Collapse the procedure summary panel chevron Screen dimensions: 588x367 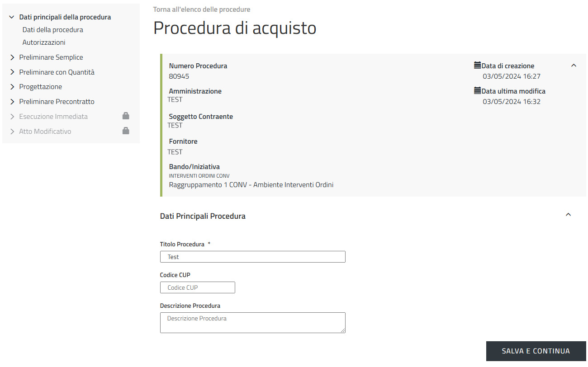574,66
